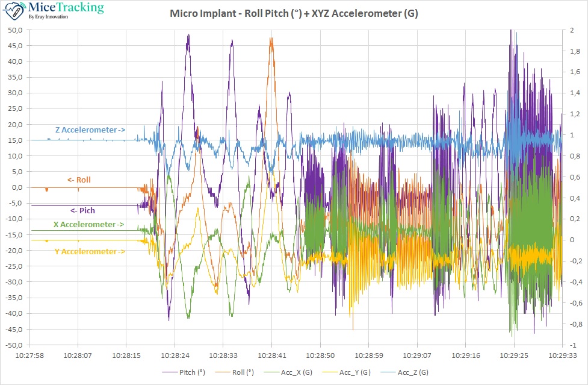This screenshot has width=588, height=385.
Task: Click the purple line swatch beside Pitch legend
Action: click(x=170, y=372)
